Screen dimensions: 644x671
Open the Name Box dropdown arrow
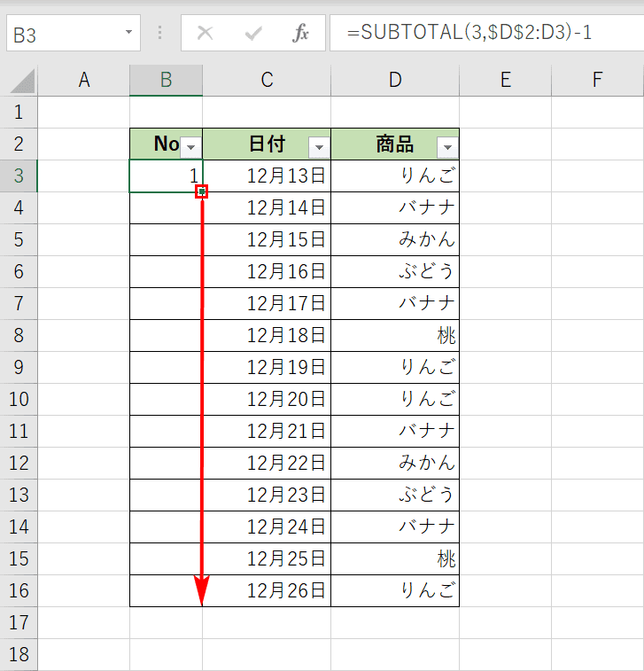pos(128,32)
